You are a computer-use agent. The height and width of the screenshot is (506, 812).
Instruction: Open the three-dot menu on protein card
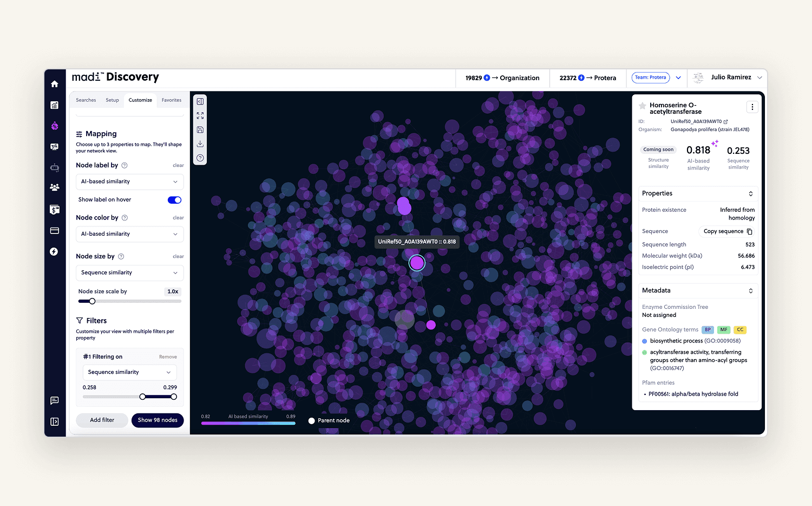(x=752, y=107)
